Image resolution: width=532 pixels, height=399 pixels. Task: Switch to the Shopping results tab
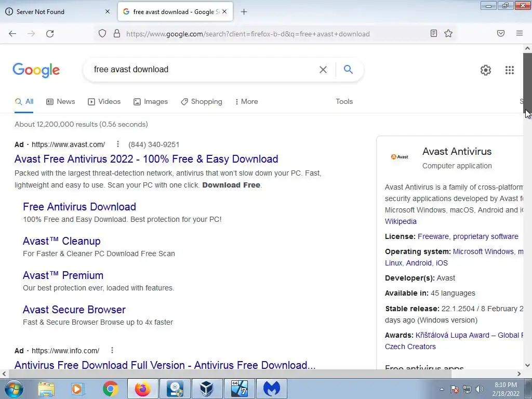click(x=202, y=101)
